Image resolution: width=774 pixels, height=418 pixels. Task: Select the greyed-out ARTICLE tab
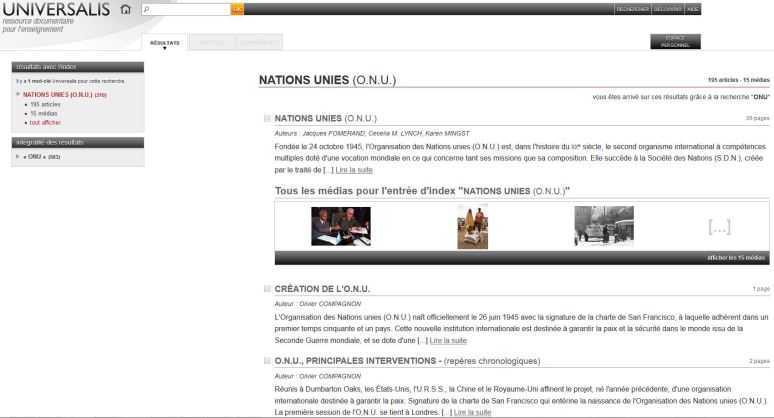[212, 43]
